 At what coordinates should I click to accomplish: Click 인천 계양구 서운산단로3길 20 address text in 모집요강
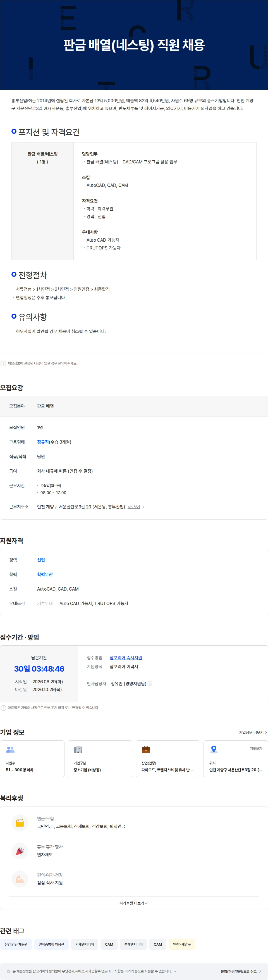click(81, 507)
